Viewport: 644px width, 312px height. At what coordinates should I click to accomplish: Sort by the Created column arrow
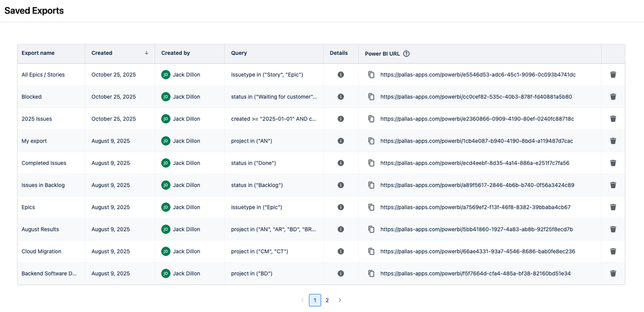click(x=146, y=53)
